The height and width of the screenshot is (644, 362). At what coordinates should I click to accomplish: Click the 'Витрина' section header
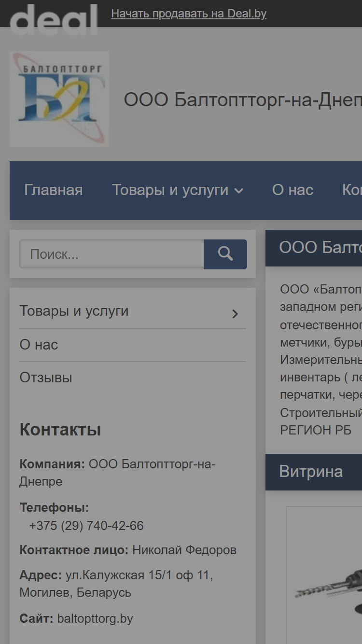tap(314, 472)
